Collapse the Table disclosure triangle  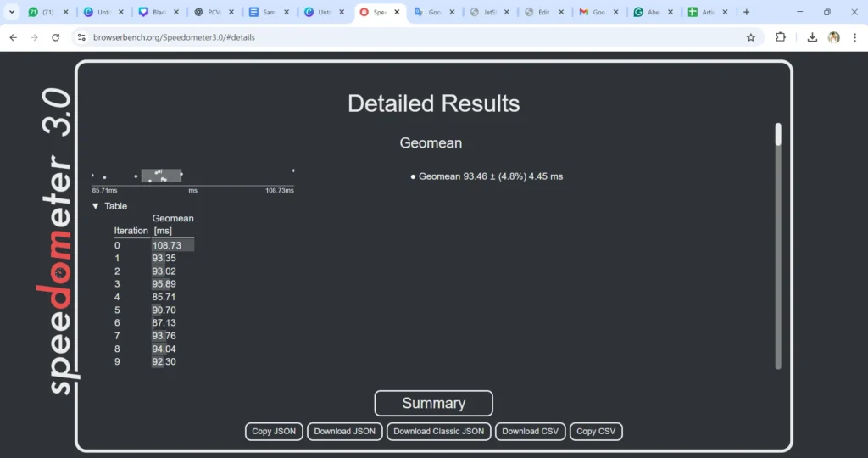pyautogui.click(x=95, y=206)
